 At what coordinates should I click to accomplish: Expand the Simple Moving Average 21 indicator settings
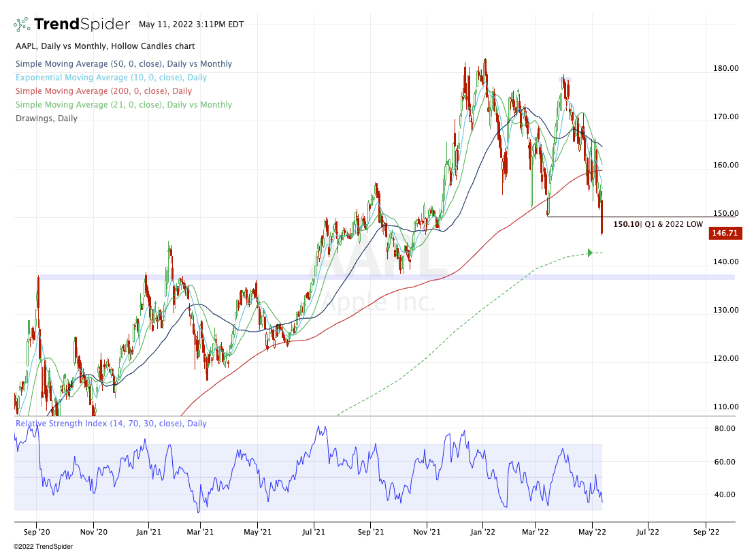tap(123, 105)
